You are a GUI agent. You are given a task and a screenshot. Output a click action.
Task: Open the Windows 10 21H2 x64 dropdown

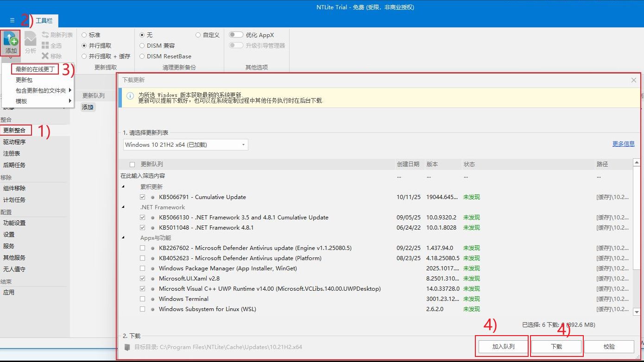click(186, 145)
